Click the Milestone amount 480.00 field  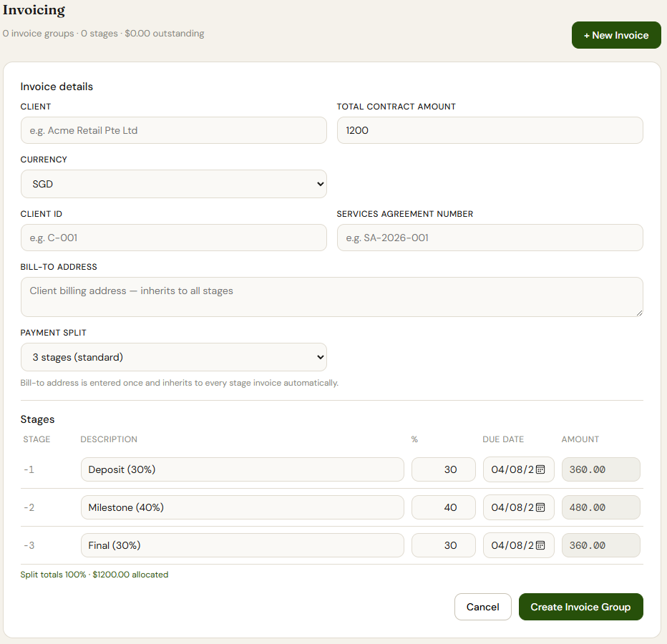click(x=601, y=507)
